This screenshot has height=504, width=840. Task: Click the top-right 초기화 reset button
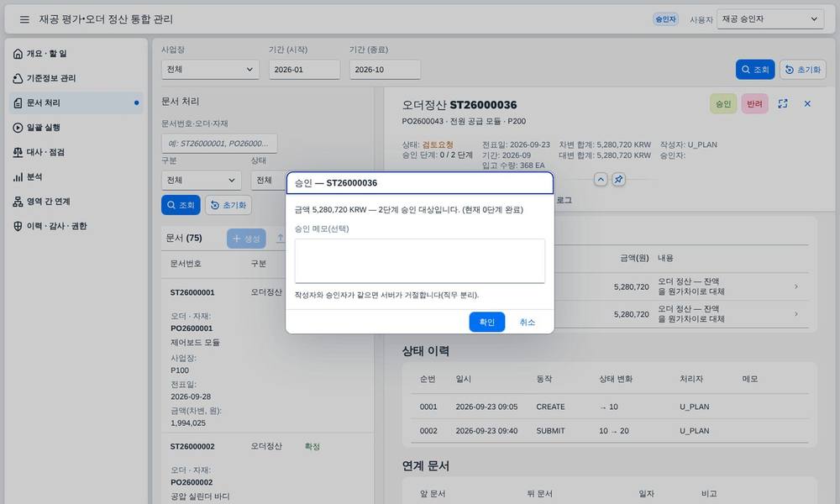[802, 70]
